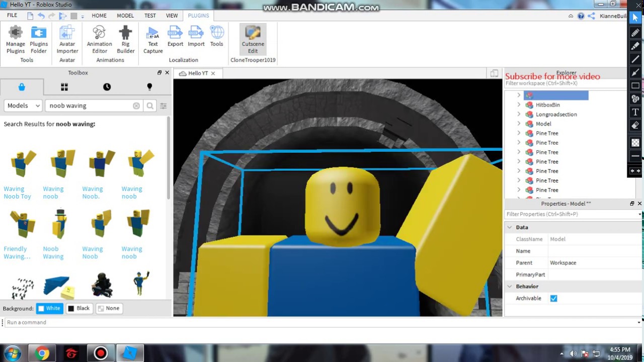This screenshot has width=644, height=362.
Task: Switch to the VIEW ribbon tab
Action: coord(172,16)
